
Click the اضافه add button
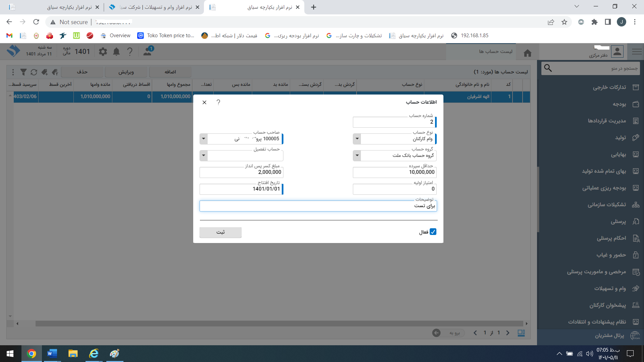tap(170, 72)
